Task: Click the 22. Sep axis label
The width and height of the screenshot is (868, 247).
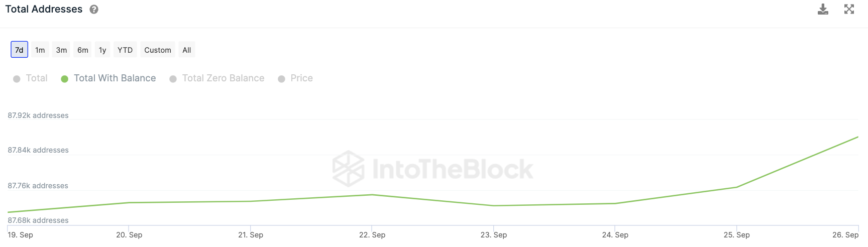Action: coord(372,235)
